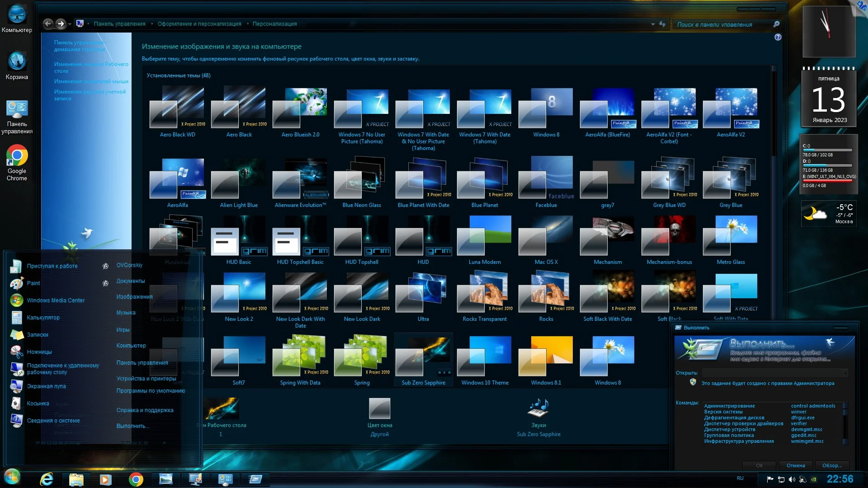Viewport: 868px width, 488px height.
Task: Click Панель управления in the Start menu
Action: coord(142,363)
